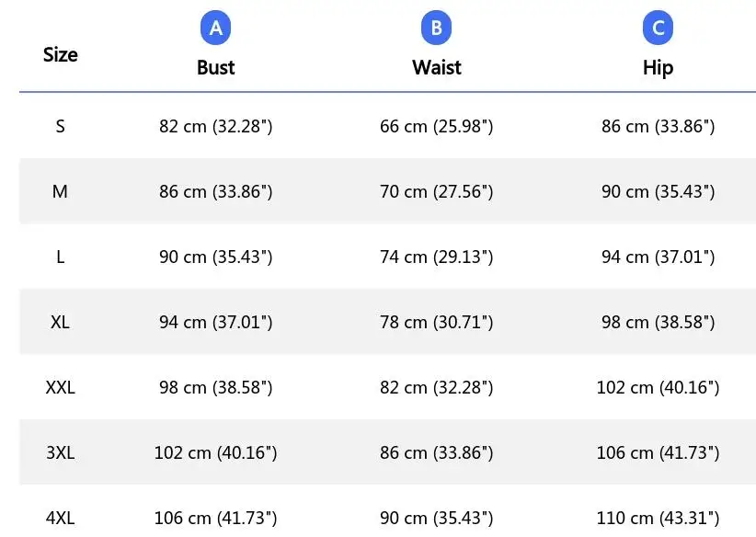The width and height of the screenshot is (756, 537).
Task: Select the Waist column header
Action: click(436, 67)
